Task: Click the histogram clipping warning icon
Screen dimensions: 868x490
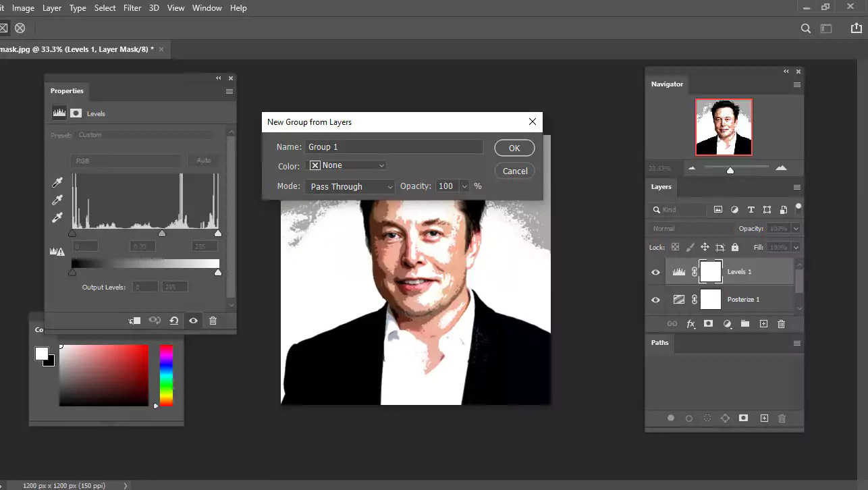Action: (57, 252)
